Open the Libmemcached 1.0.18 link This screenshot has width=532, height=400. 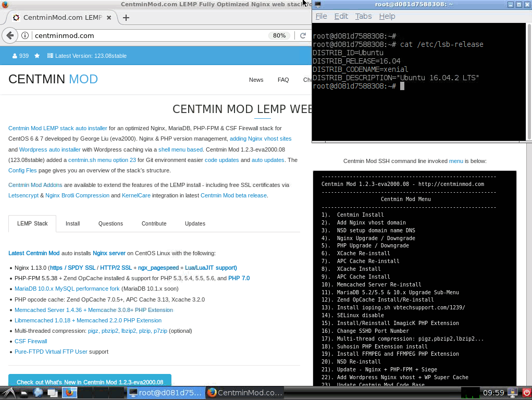point(88,321)
